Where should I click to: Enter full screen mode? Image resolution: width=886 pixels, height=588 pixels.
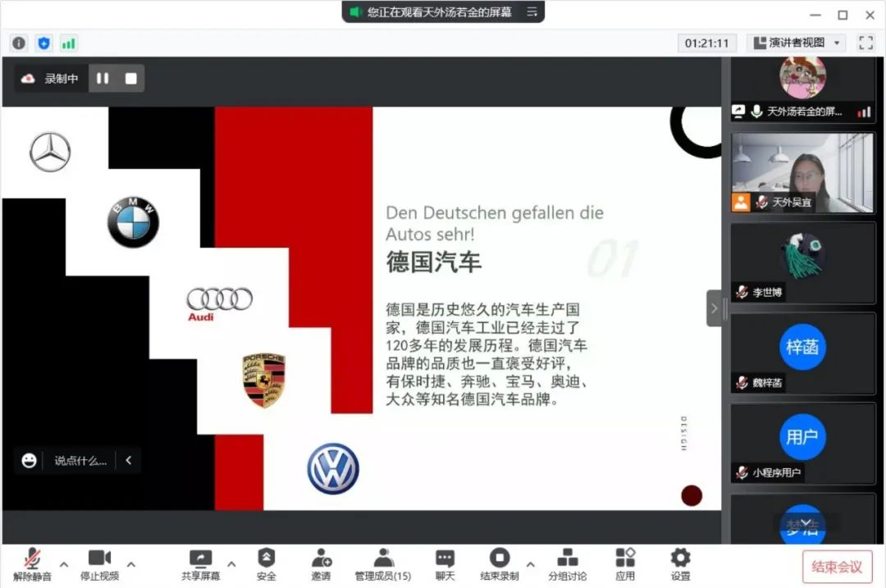point(865,43)
